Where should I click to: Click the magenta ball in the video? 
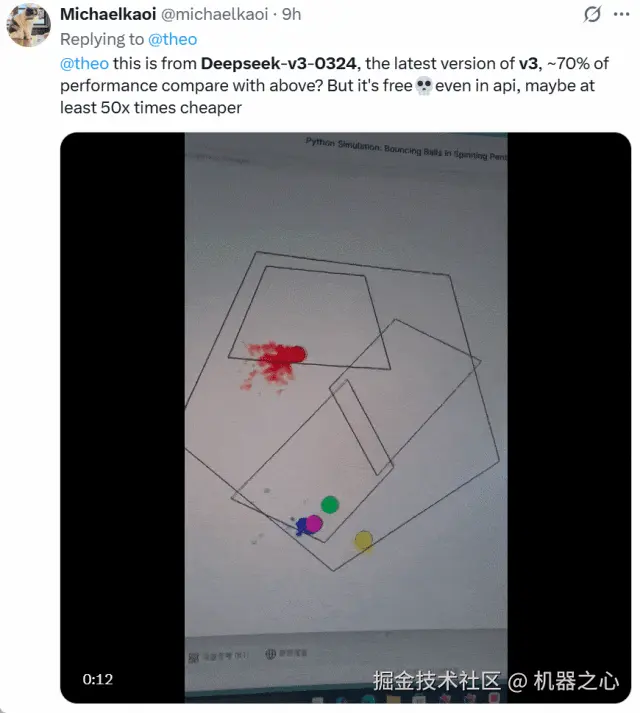point(314,524)
